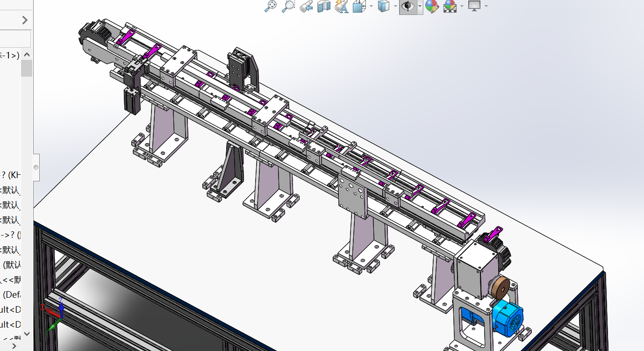Open the View Settings dropdown arrow
Viewport: 644px width, 351px height.
(x=486, y=6)
